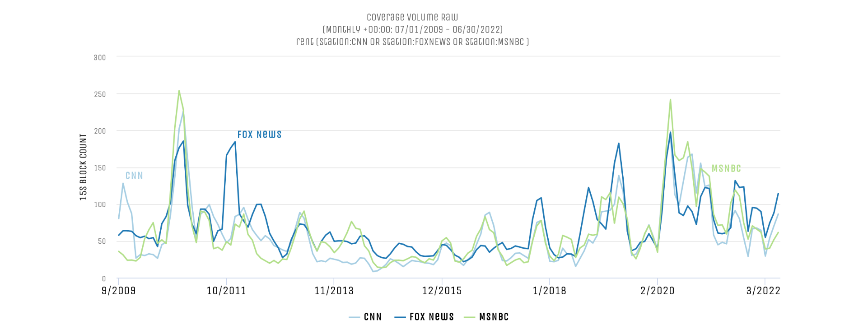Click the Coverage Volume Raw chart title

point(412,17)
